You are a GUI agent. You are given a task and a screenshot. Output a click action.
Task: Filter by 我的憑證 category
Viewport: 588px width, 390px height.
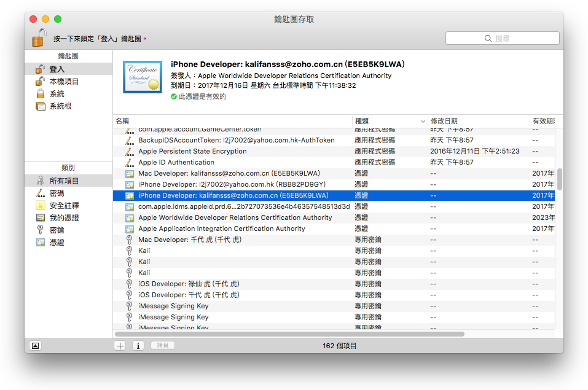[x=68, y=218]
